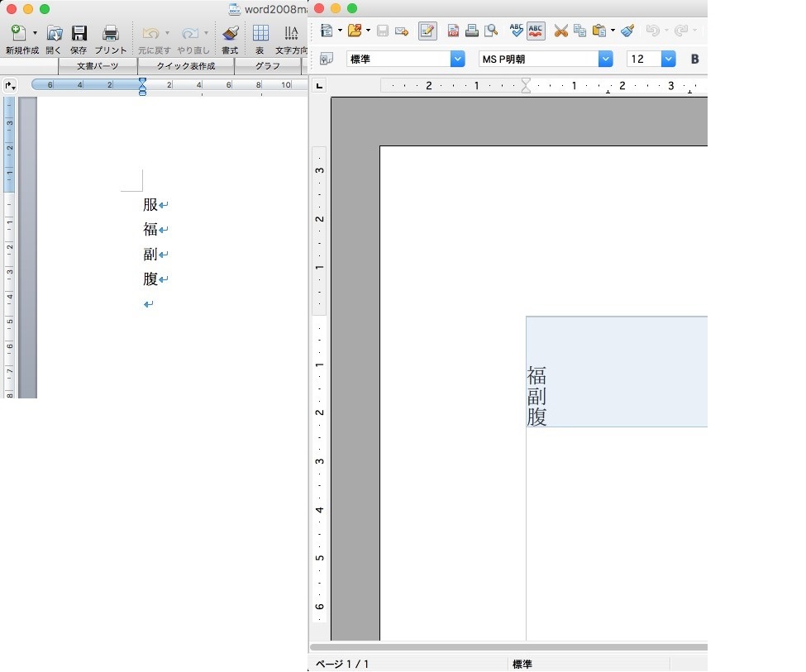Click the indent marker on Word ruler
This screenshot has height=672, width=806.
(143, 85)
